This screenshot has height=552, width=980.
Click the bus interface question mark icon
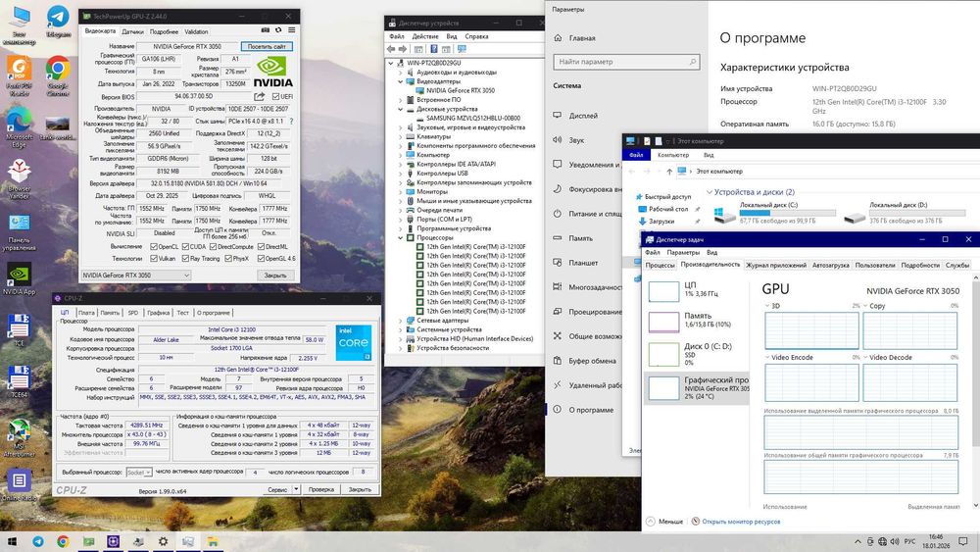tap(291, 122)
